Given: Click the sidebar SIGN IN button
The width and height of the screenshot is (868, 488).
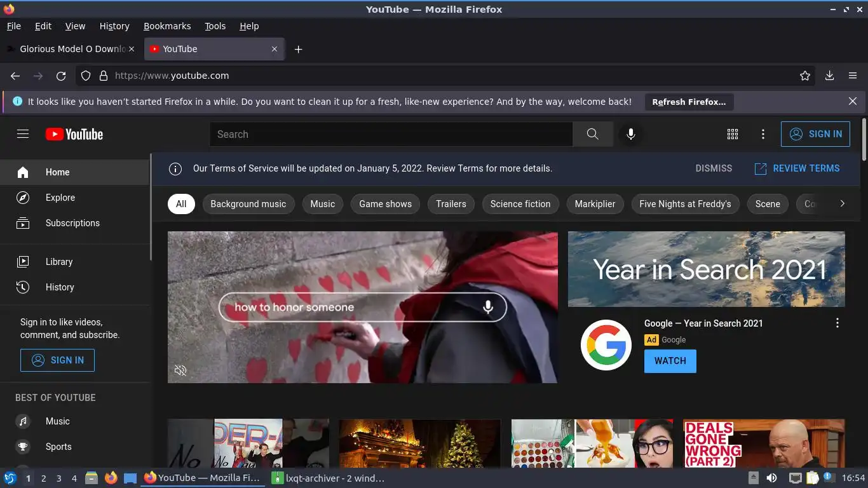Looking at the screenshot, I should point(57,360).
